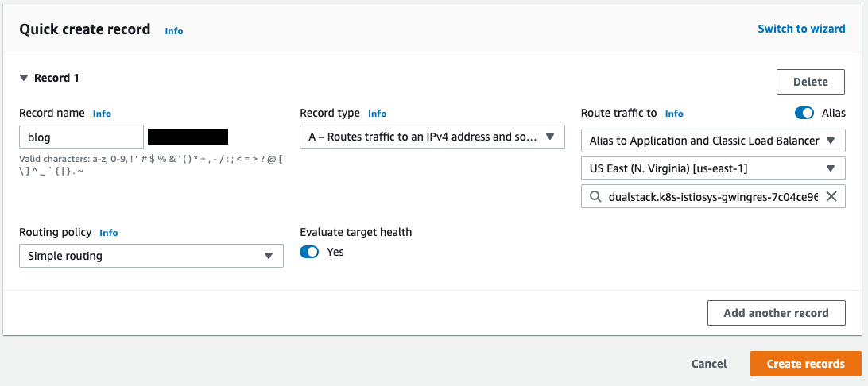
Task: Click the search magnifier icon
Action: (x=595, y=196)
